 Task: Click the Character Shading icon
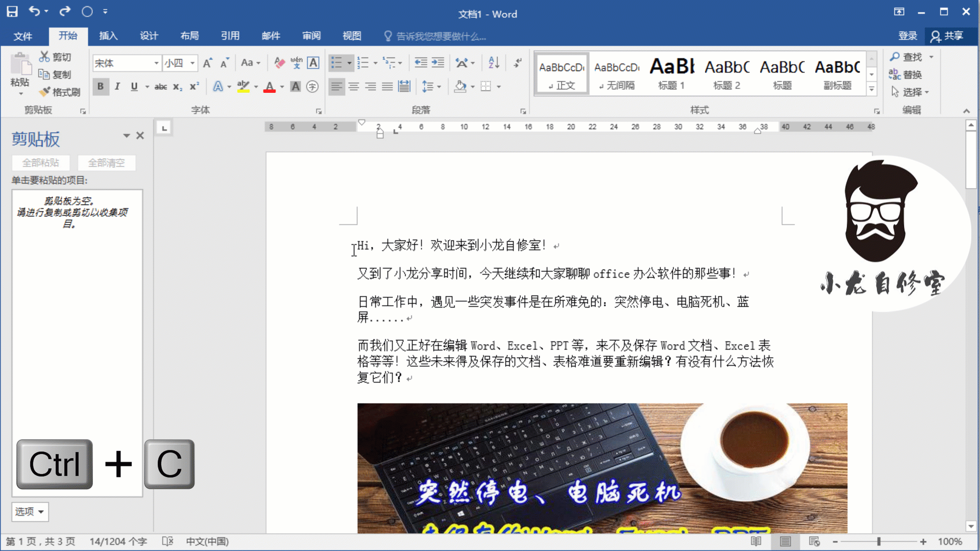tap(296, 87)
